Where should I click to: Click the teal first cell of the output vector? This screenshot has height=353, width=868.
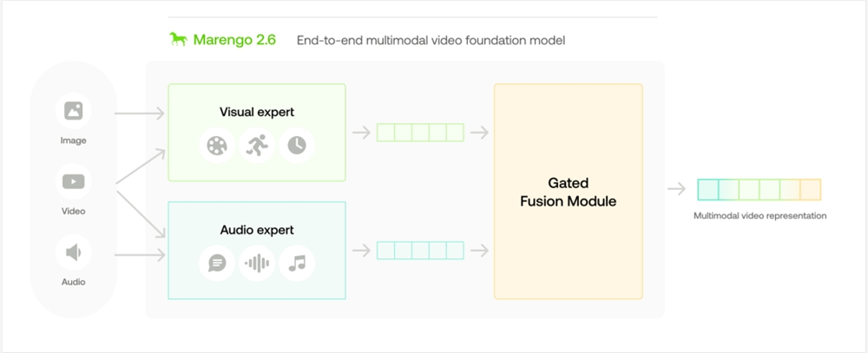point(707,189)
